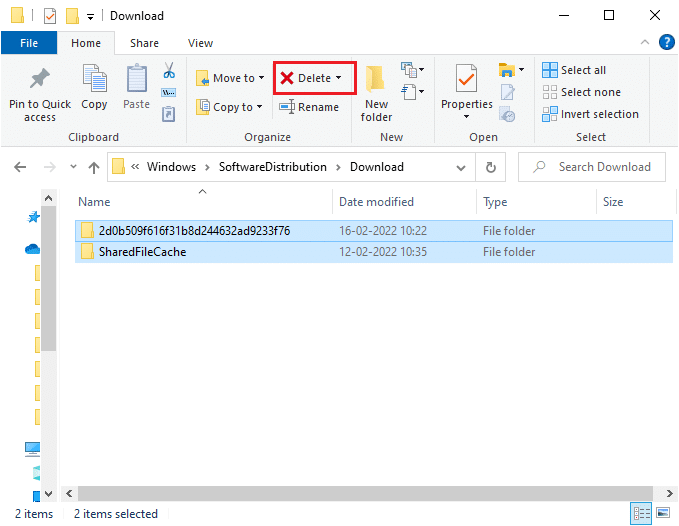Image resolution: width=679 pixels, height=526 pixels.
Task: Open New item dropdown
Action: coord(412,69)
